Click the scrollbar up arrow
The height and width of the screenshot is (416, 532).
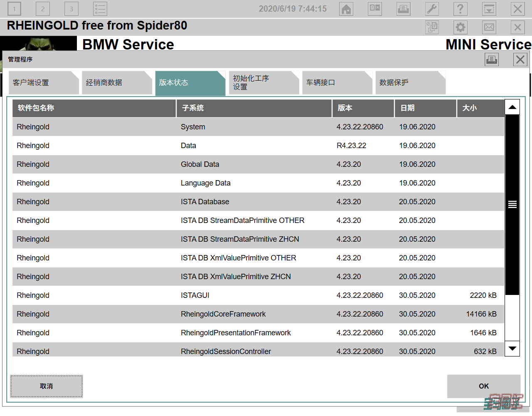pyautogui.click(x=512, y=107)
